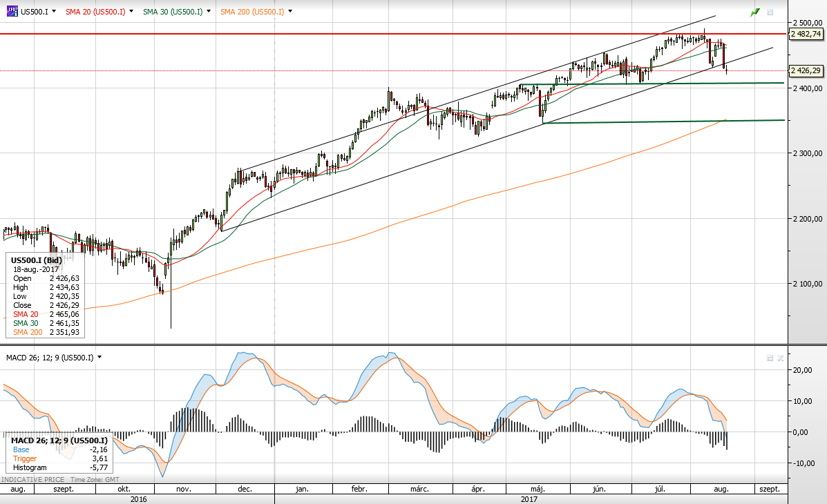827x504 pixels.
Task: Click the 'Time Zone: GMT' label
Action: click(x=95, y=480)
